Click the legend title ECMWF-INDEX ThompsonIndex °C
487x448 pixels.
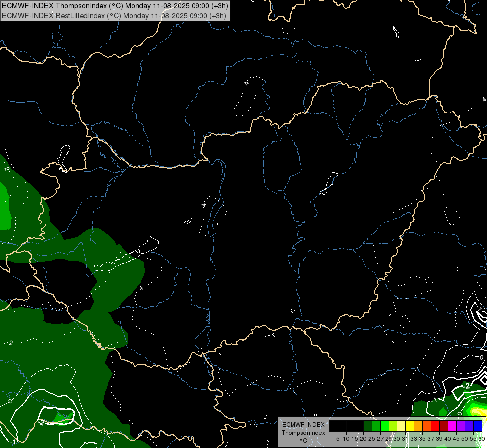(x=303, y=432)
